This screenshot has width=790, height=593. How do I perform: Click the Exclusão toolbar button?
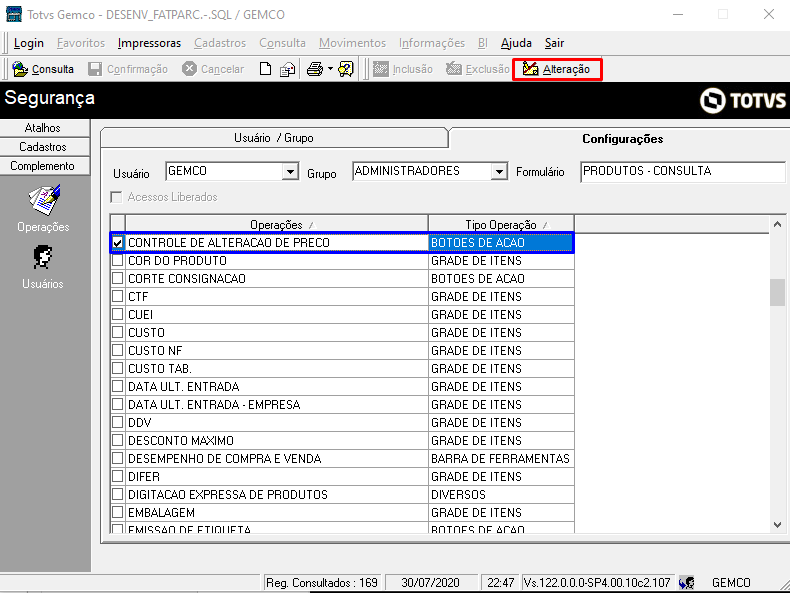coord(478,69)
